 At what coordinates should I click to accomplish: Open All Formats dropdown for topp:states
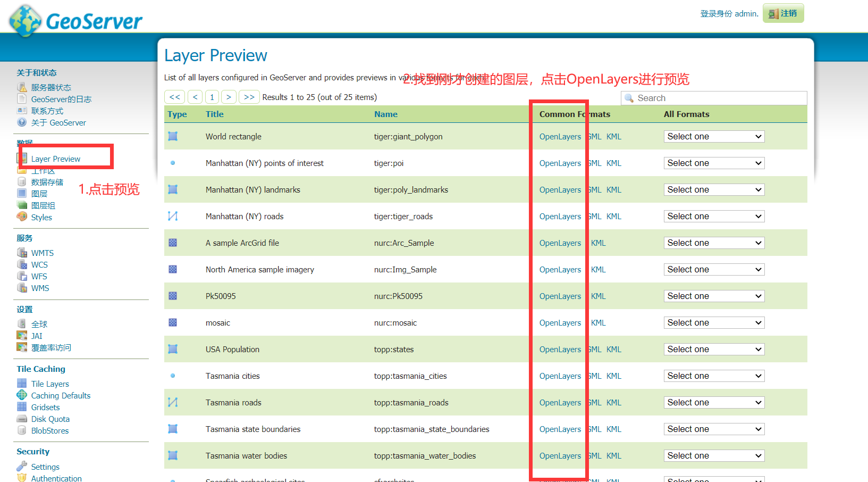pyautogui.click(x=714, y=349)
